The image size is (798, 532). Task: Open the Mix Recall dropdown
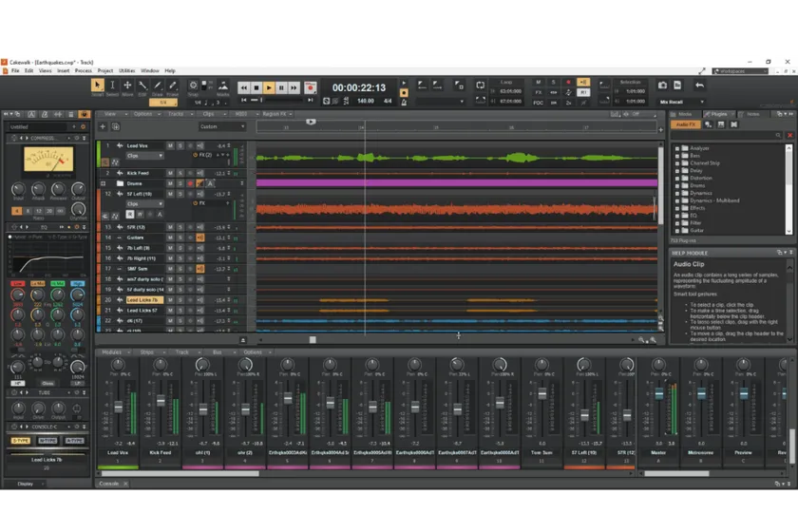[682, 102]
